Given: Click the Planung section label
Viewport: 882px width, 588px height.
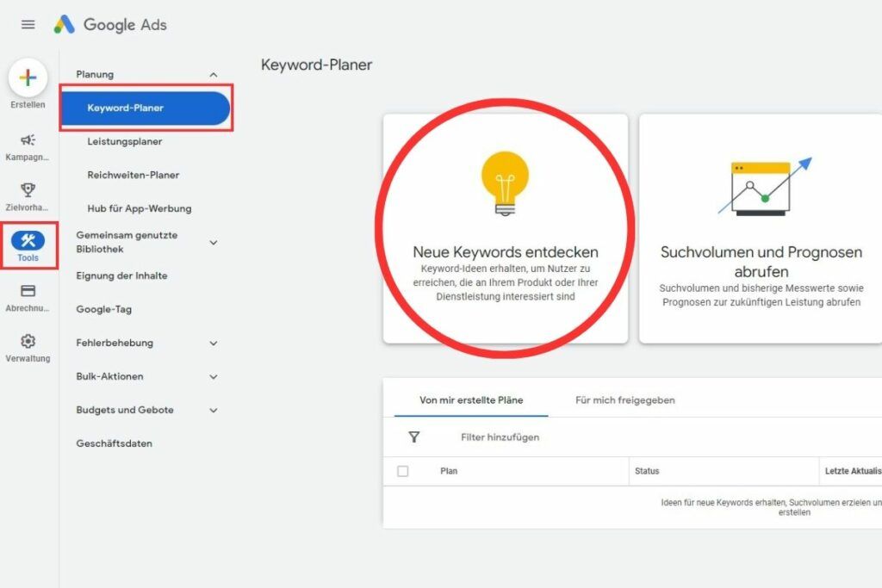Looking at the screenshot, I should [95, 74].
